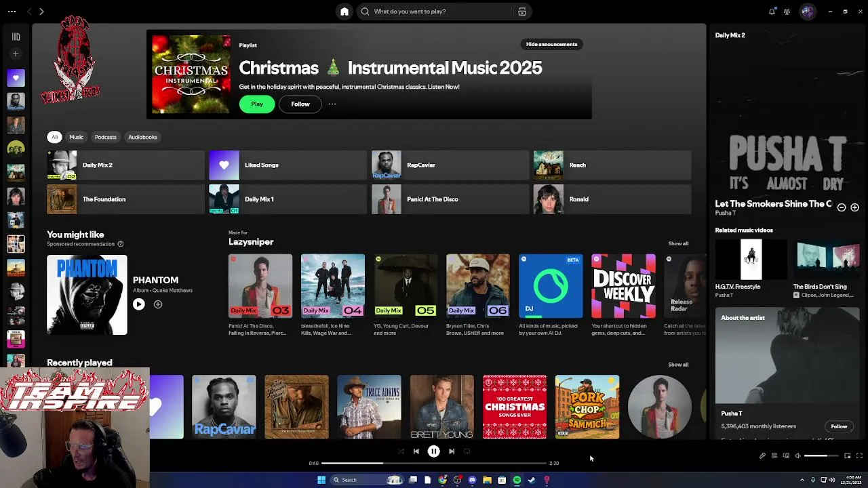Open Liked Songs heart in the sidebar

click(16, 78)
